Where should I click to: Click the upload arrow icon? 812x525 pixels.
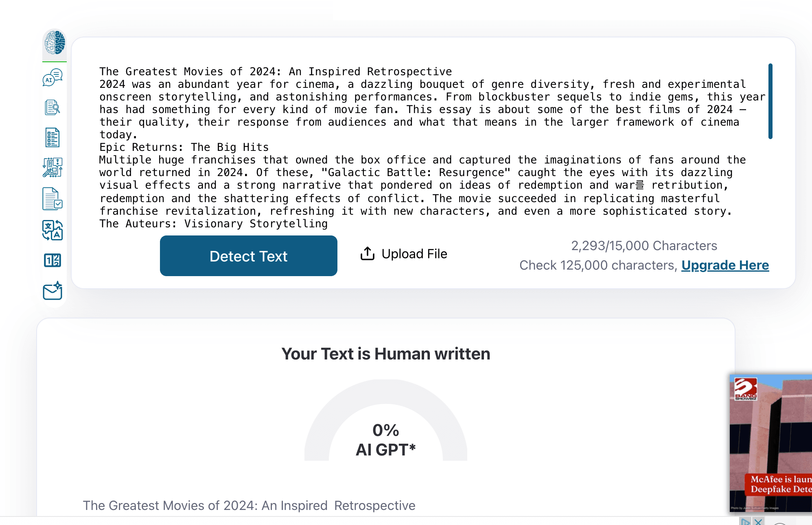[367, 254]
